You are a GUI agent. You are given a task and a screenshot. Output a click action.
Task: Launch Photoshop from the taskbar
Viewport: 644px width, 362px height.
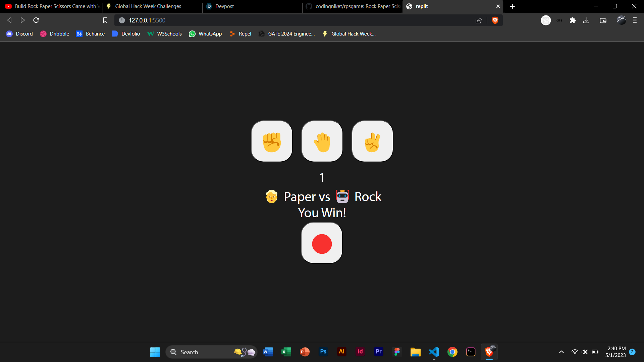tap(323, 352)
